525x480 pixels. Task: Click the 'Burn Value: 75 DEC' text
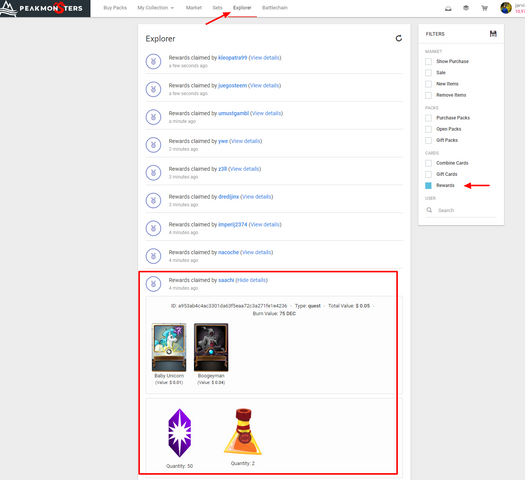point(274,314)
